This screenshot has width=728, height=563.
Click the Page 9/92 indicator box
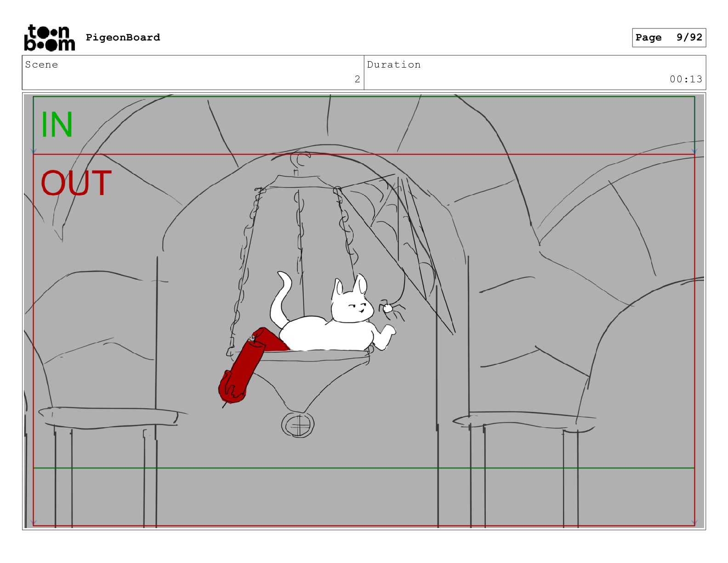click(x=669, y=38)
